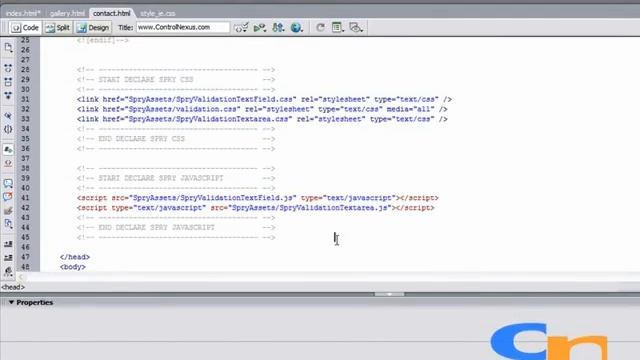Click the END DECLARE SPRY JAVASCRIPT comment

coord(176,227)
